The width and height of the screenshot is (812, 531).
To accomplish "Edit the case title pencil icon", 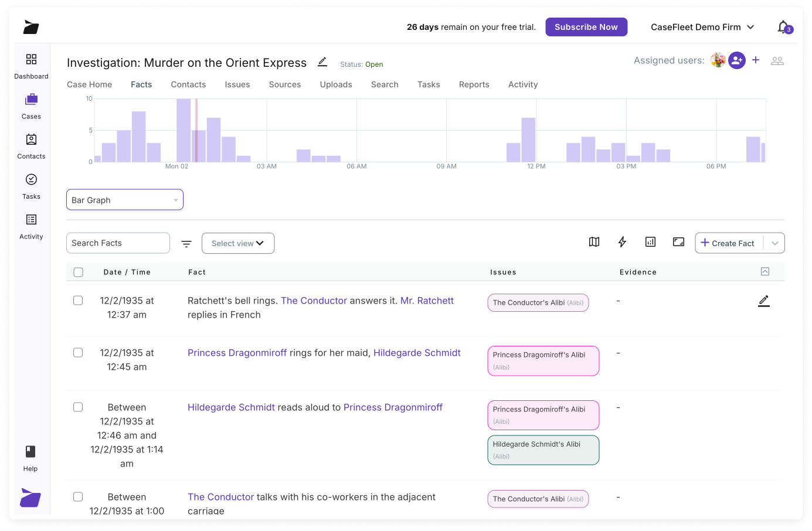I will [322, 62].
